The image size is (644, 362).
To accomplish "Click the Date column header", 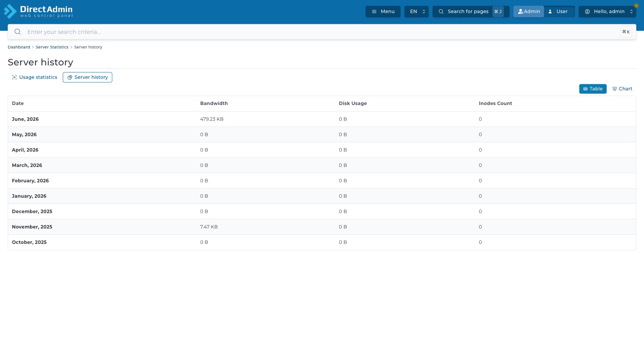I will [18, 103].
